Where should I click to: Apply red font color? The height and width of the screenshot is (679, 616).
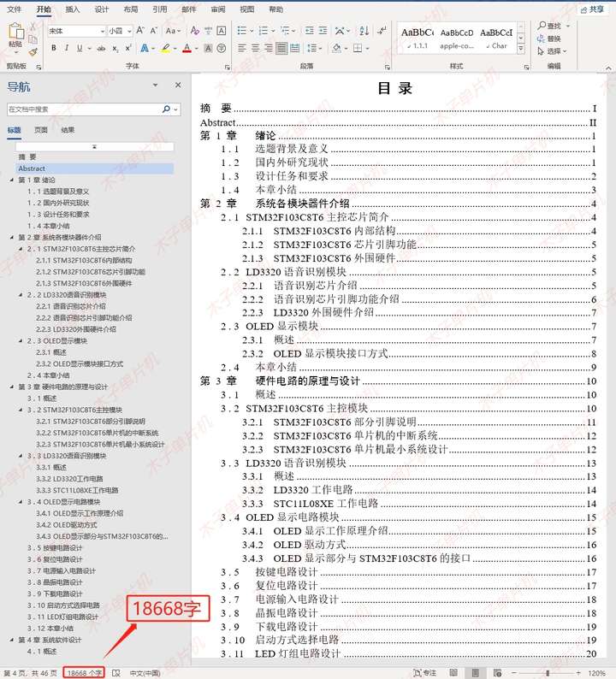point(187,48)
